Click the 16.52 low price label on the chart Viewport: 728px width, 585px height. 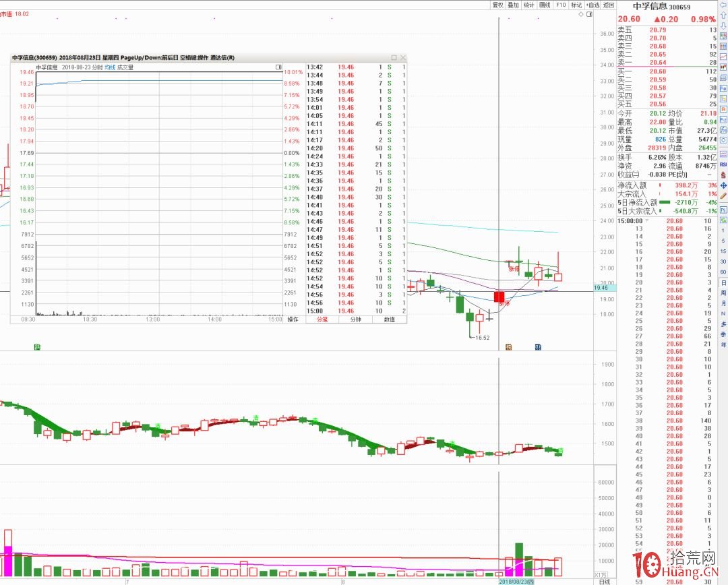483,338
